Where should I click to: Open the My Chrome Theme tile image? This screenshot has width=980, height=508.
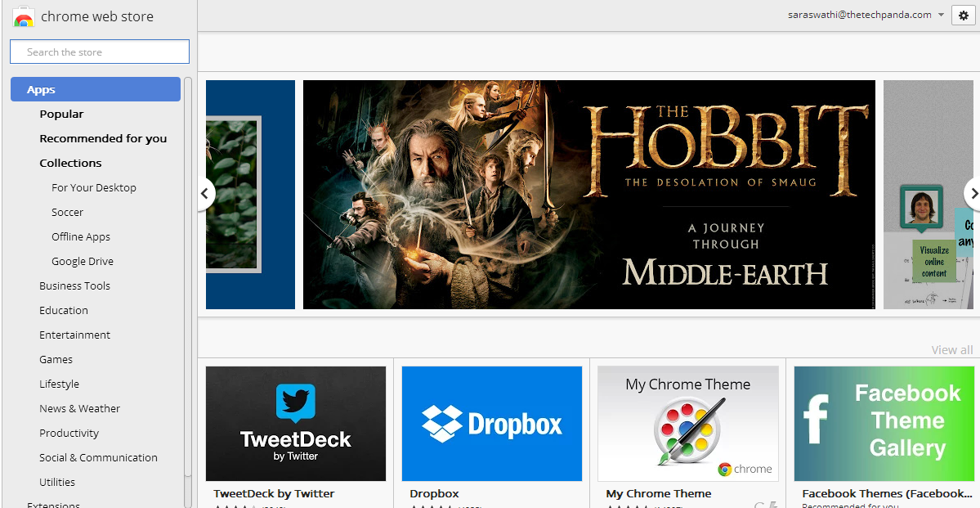pos(688,424)
